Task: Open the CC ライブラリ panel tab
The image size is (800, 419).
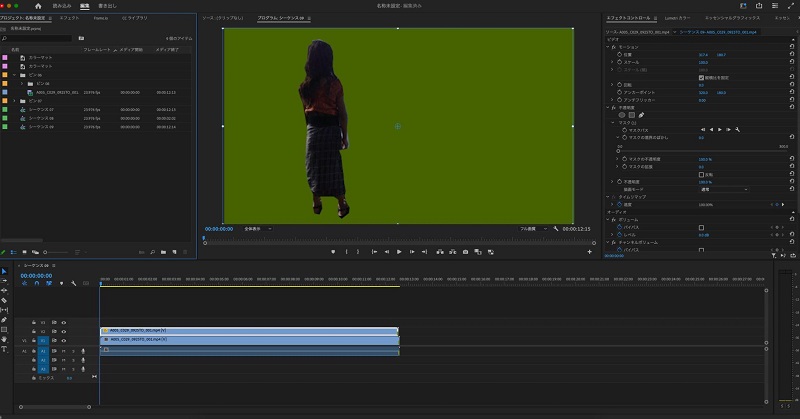Action: pyautogui.click(x=135, y=18)
